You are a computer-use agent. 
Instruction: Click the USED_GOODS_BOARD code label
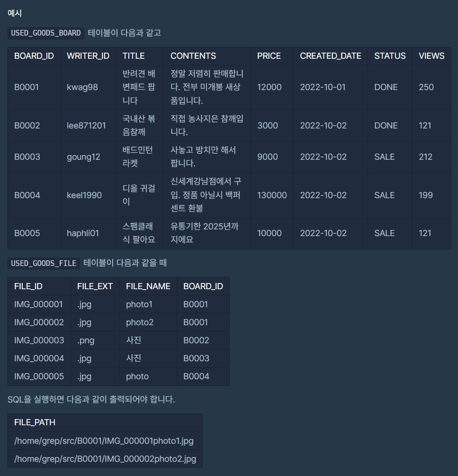pos(46,33)
